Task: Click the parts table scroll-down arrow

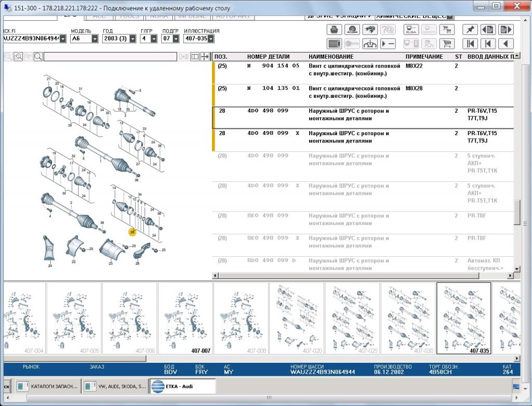Action: point(517,269)
